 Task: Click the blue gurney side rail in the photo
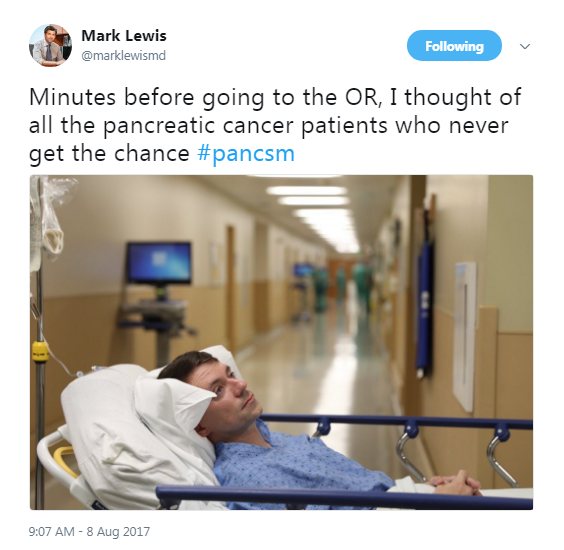pyautogui.click(x=345, y=497)
